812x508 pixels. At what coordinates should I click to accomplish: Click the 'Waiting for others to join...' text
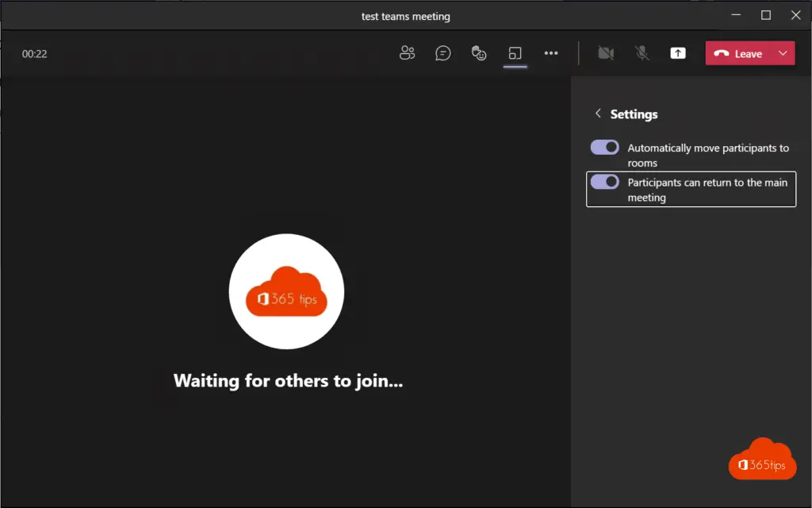coord(288,380)
